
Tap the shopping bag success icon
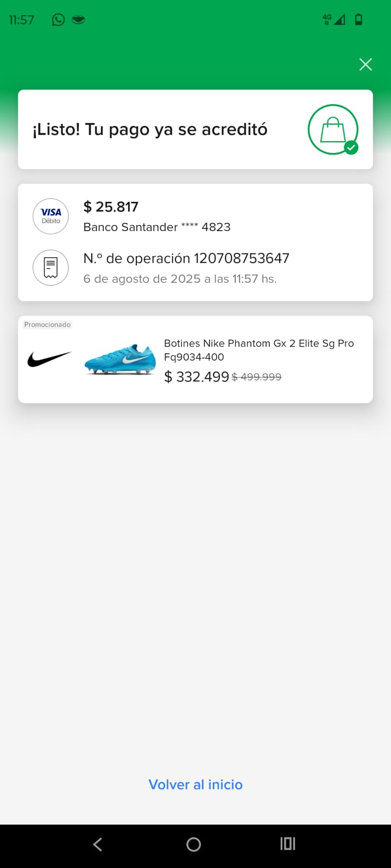[x=333, y=130]
